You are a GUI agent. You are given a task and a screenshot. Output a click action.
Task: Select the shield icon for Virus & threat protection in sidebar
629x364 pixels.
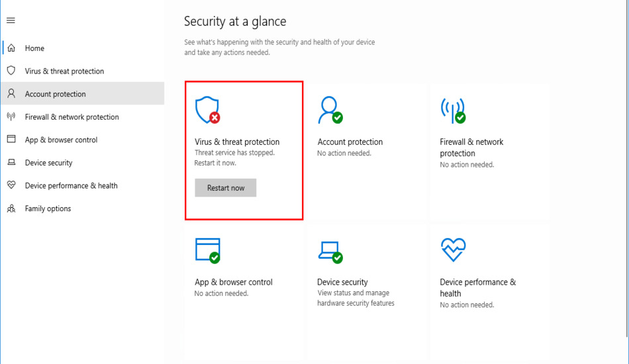[x=11, y=71]
